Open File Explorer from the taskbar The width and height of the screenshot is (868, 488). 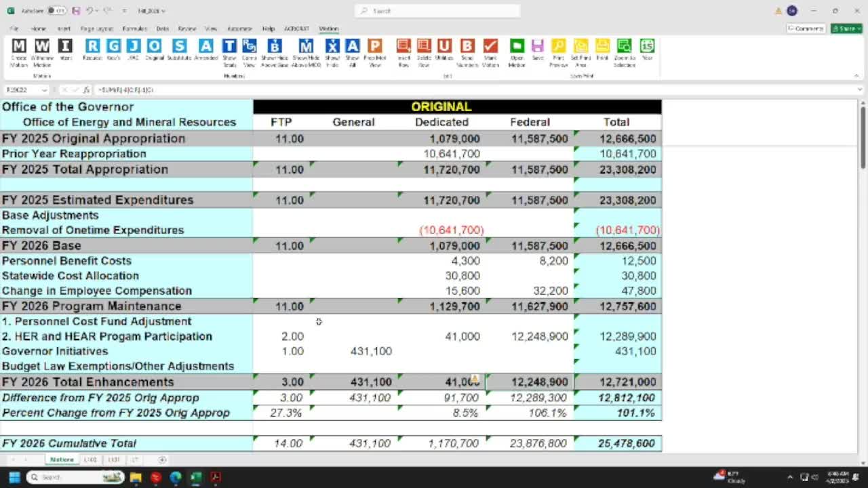(136, 477)
